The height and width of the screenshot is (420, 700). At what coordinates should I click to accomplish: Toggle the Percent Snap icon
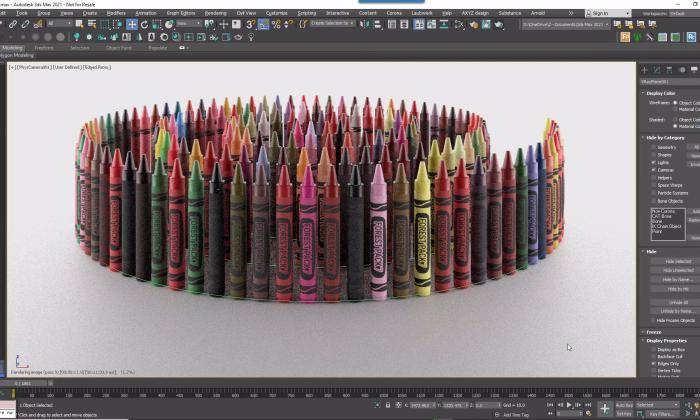click(x=276, y=24)
